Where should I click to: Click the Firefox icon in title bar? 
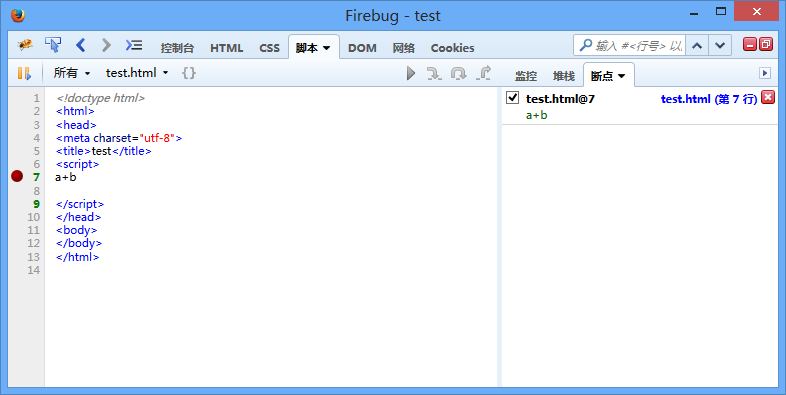pos(18,16)
